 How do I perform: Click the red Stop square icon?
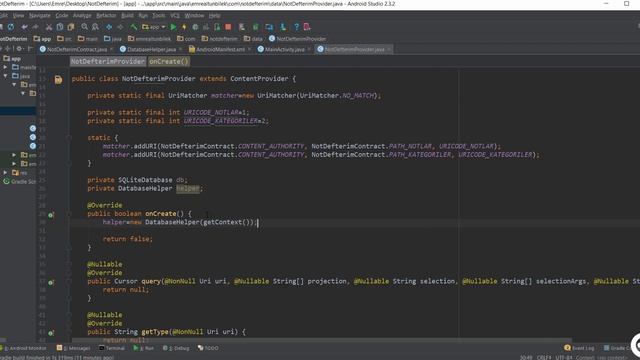point(228,27)
